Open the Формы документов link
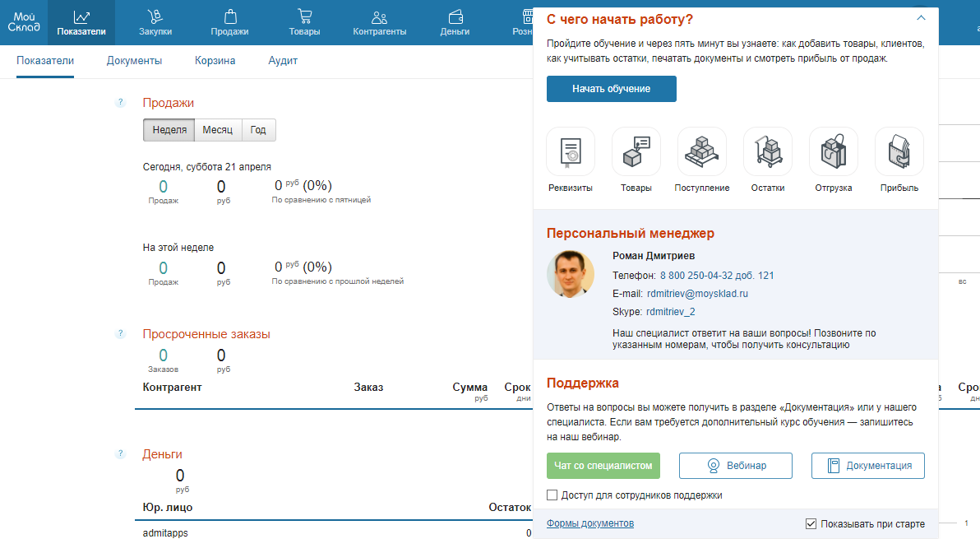 coord(589,523)
